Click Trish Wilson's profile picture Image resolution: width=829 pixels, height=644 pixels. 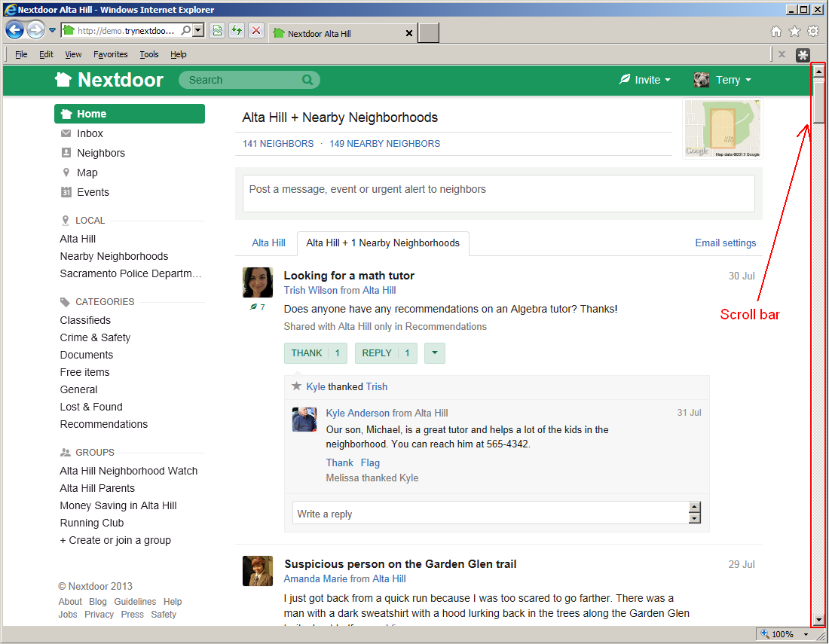[257, 282]
